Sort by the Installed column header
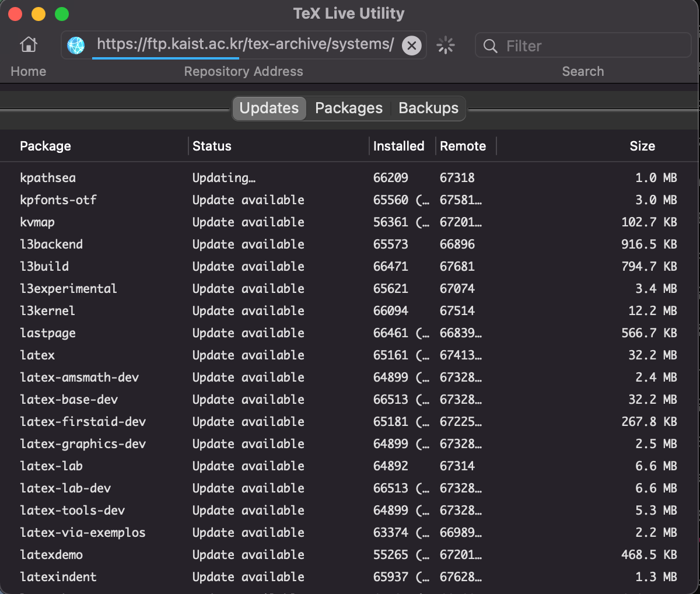The image size is (700, 594). [x=398, y=146]
